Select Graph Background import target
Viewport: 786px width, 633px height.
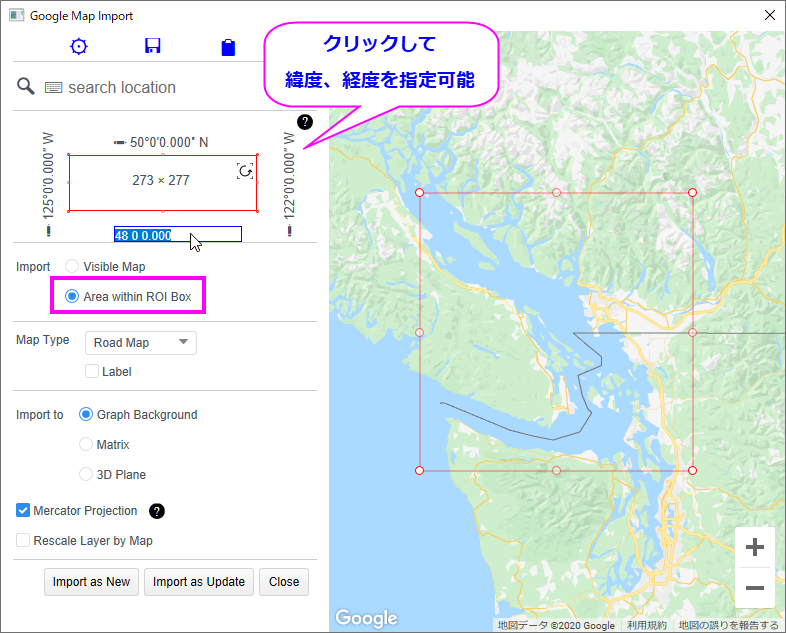86,414
